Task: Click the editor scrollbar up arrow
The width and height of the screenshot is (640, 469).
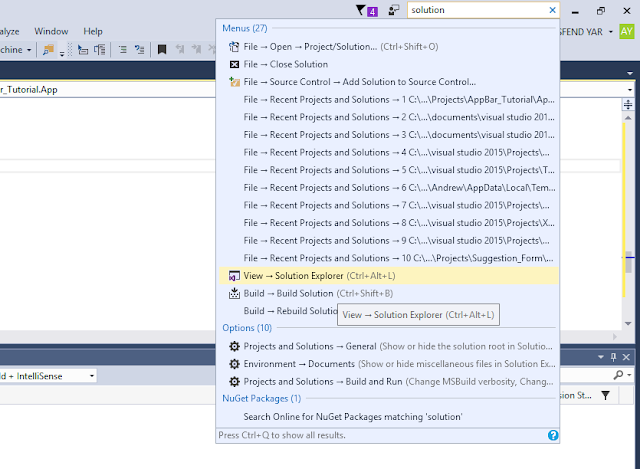Action: point(628,118)
